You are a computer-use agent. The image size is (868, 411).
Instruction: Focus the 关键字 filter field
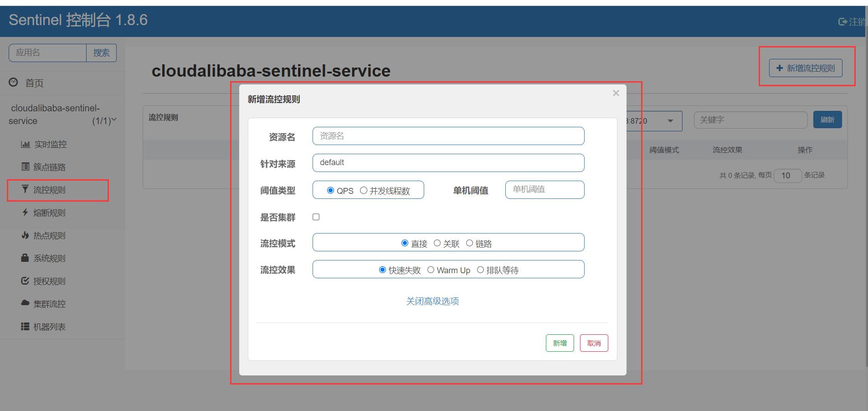[750, 120]
